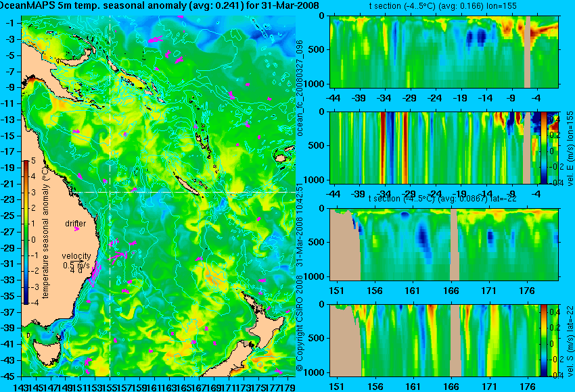Select the lon=155 temperature section plot

pyautogui.click(x=444, y=51)
